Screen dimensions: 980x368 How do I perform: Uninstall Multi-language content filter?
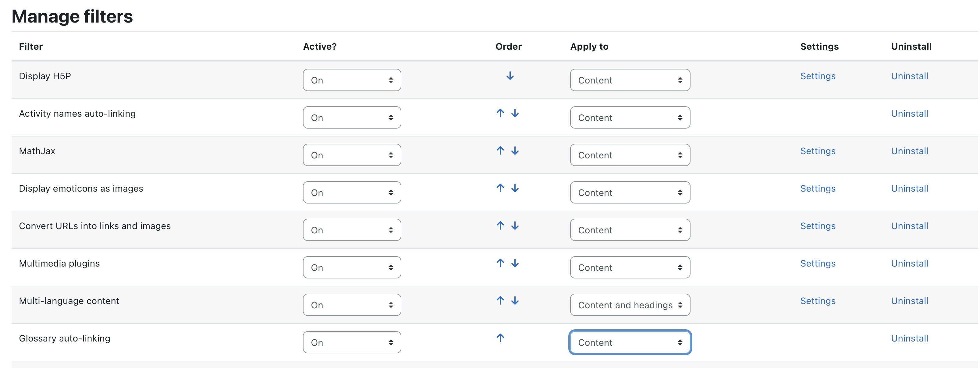point(910,301)
